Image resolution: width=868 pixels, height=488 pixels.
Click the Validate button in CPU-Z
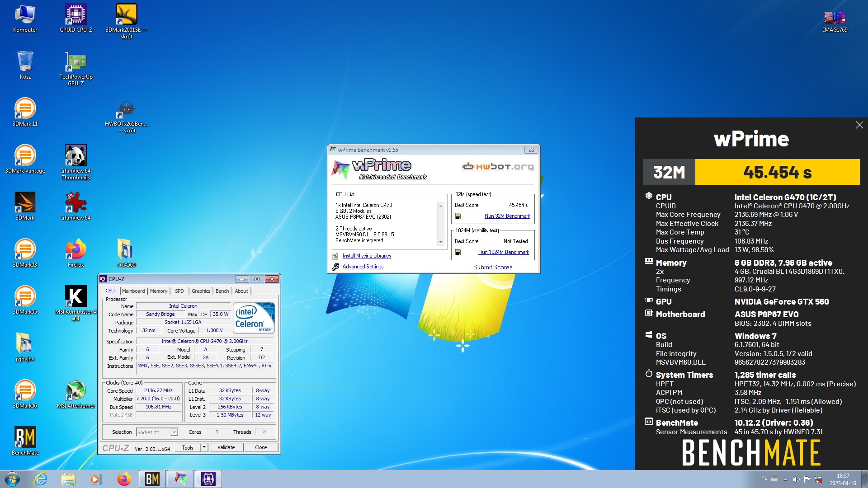pyautogui.click(x=226, y=447)
